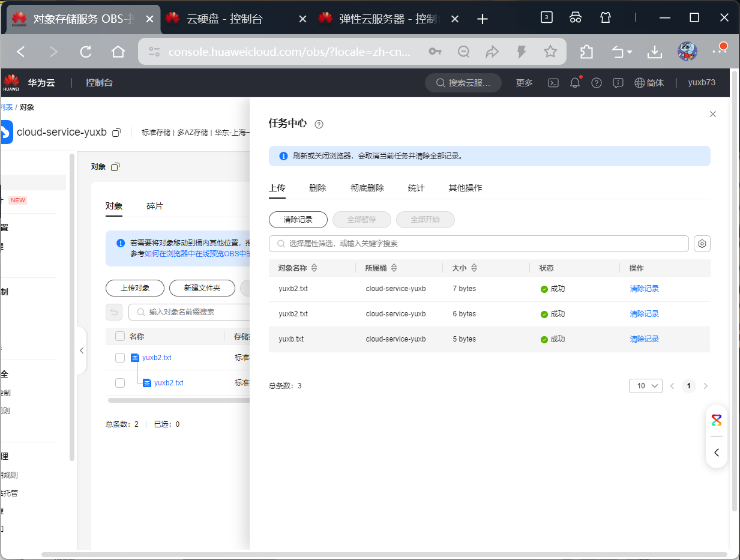The image size is (740, 560).
Task: Go to browser home page icon
Action: tap(118, 52)
